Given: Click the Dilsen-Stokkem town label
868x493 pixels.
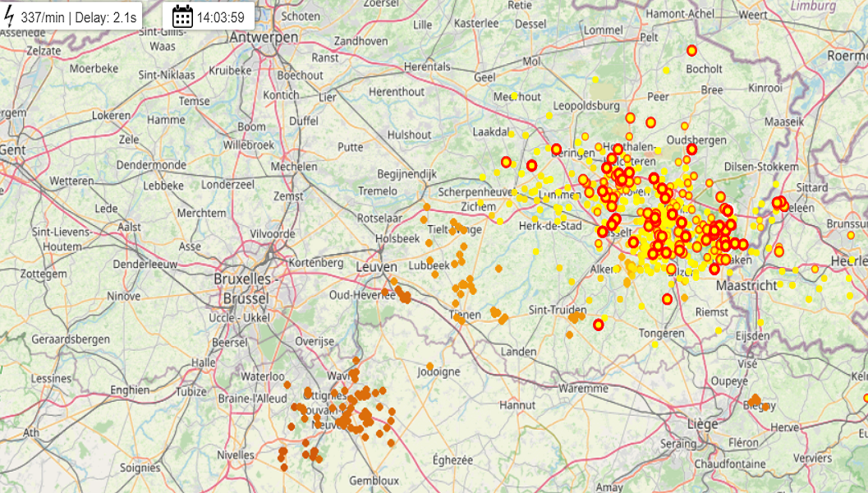Looking at the screenshot, I should [x=761, y=167].
